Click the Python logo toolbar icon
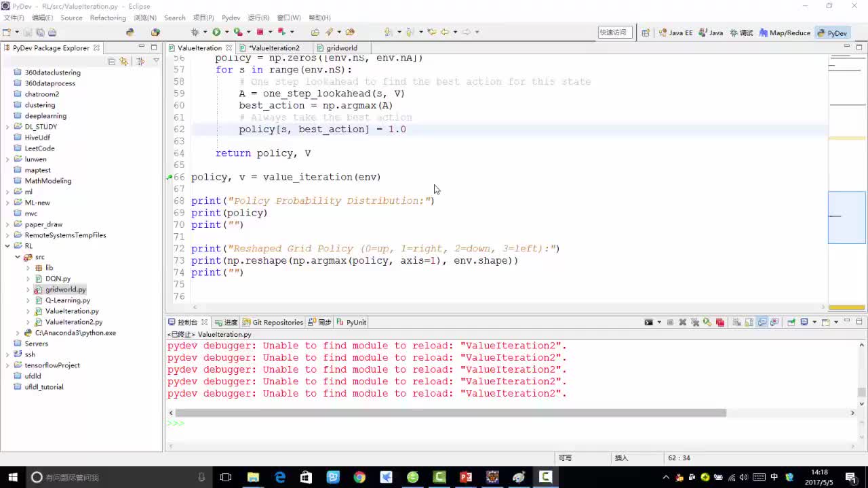This screenshot has height=488, width=868. 130,32
